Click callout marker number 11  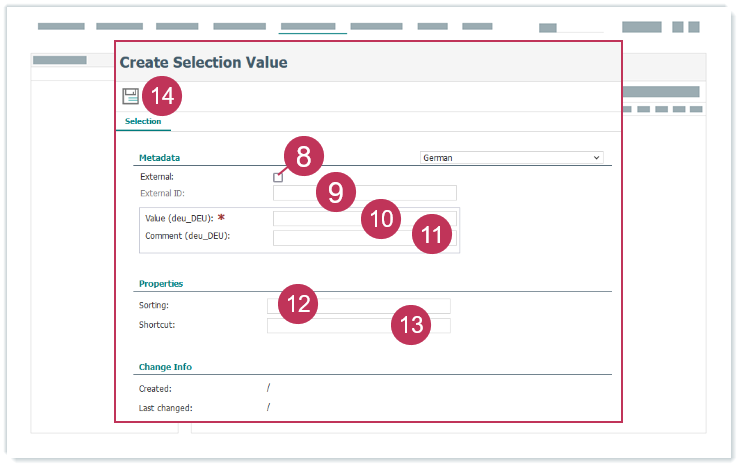point(432,235)
